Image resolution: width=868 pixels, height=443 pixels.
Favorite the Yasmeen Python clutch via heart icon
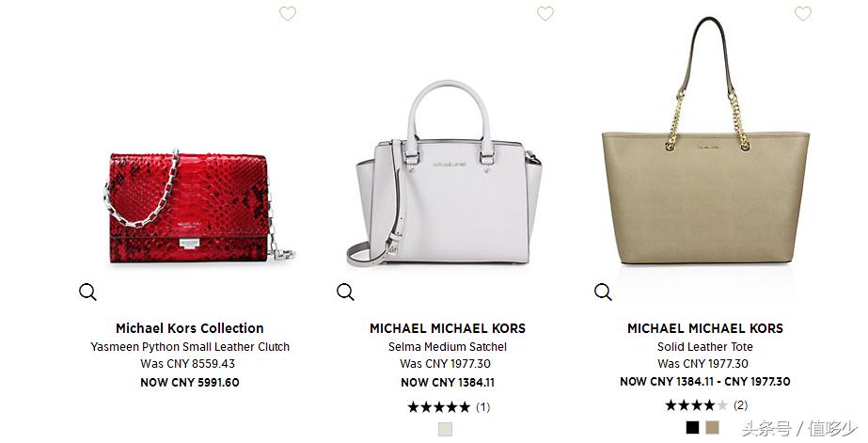coord(288,13)
